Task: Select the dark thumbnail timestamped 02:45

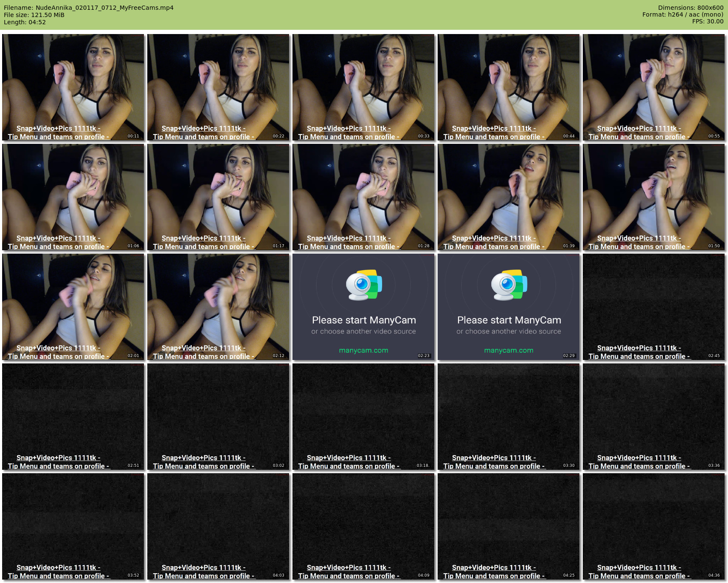Action: tap(653, 307)
